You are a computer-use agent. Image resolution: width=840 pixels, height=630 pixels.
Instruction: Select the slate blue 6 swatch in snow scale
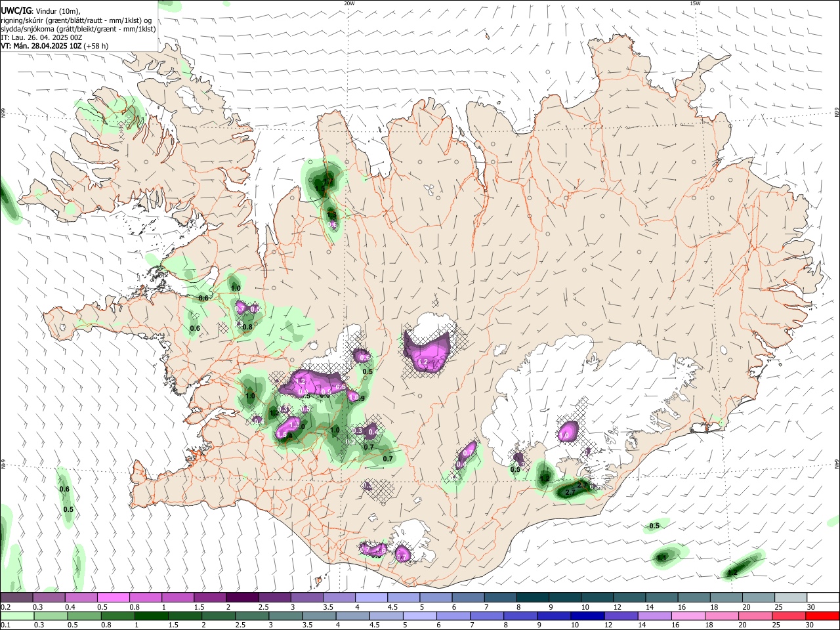tap(468, 597)
